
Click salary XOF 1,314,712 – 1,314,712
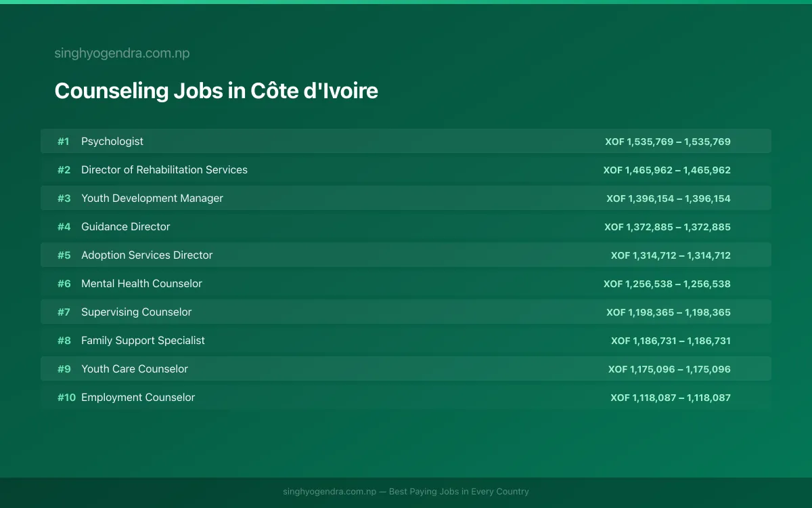[x=671, y=255]
